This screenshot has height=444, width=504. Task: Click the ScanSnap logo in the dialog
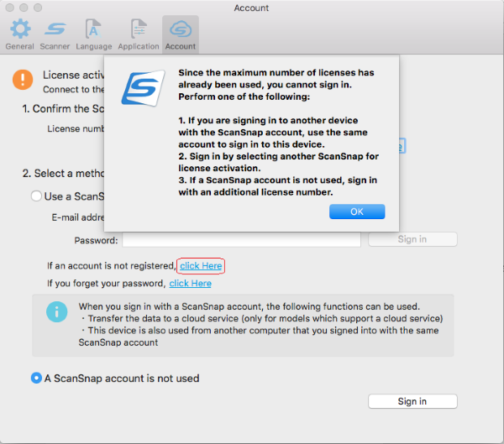tap(144, 88)
